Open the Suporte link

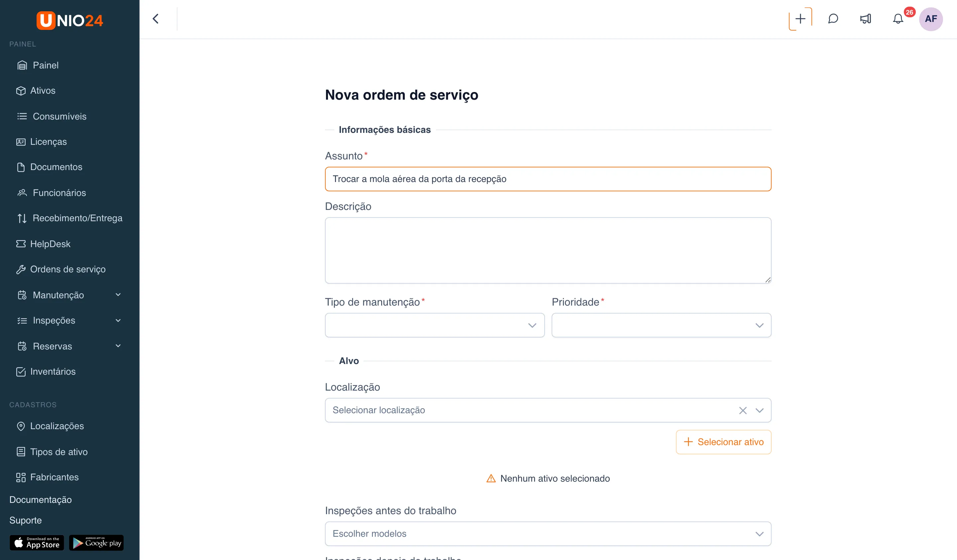[26, 520]
